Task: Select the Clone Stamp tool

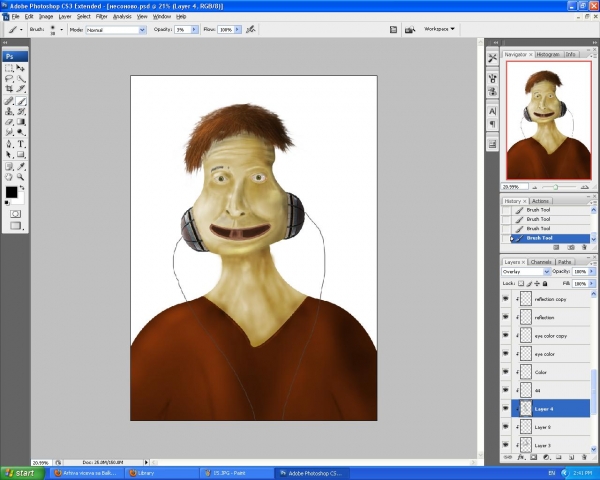Action: (x=9, y=111)
